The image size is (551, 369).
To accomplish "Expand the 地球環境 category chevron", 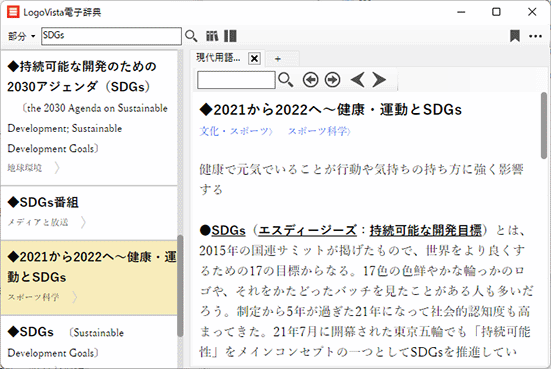I will point(57,168).
